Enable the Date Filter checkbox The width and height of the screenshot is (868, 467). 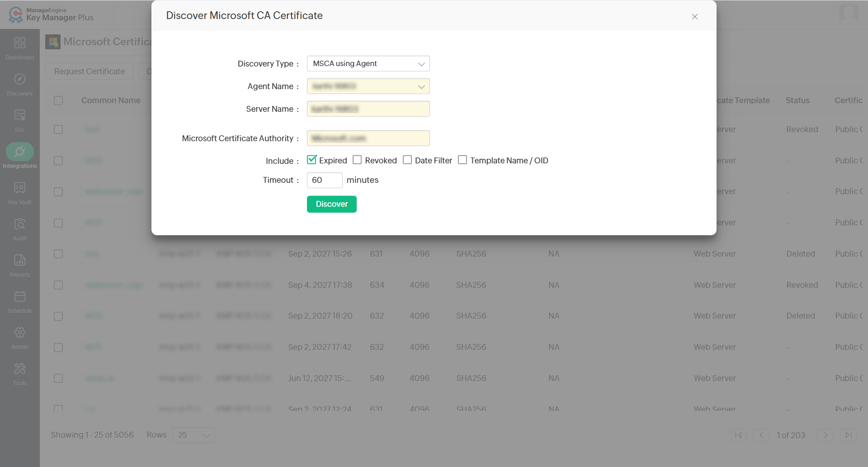point(407,160)
